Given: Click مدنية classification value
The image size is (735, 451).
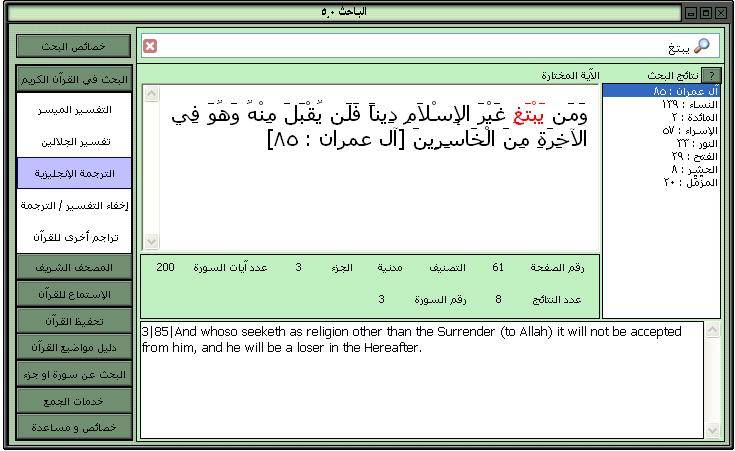Looking at the screenshot, I should 390,268.
